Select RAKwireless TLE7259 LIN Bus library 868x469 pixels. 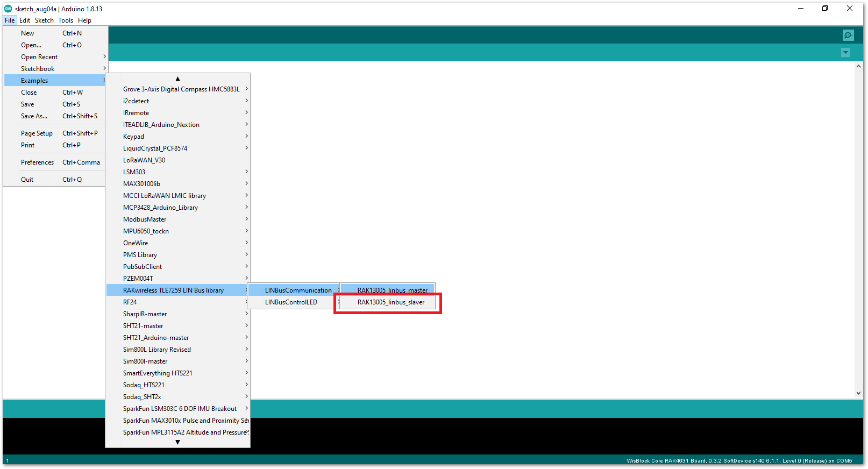[178, 290]
